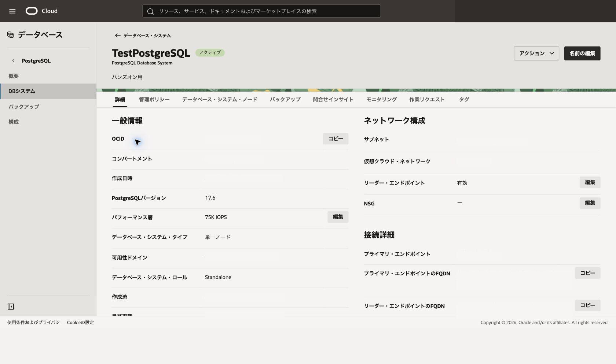Focus the resource search field
Screen dimensions: 616x364
point(261,11)
